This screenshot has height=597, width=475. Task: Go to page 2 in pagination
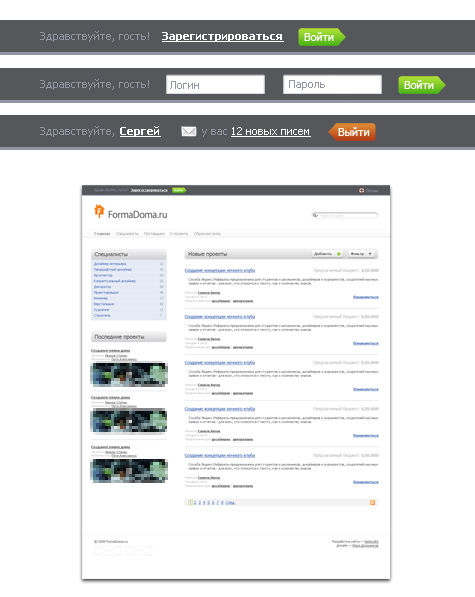pos(195,503)
